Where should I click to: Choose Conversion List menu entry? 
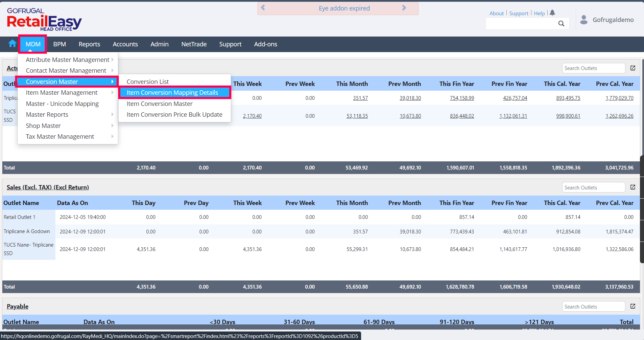148,82
